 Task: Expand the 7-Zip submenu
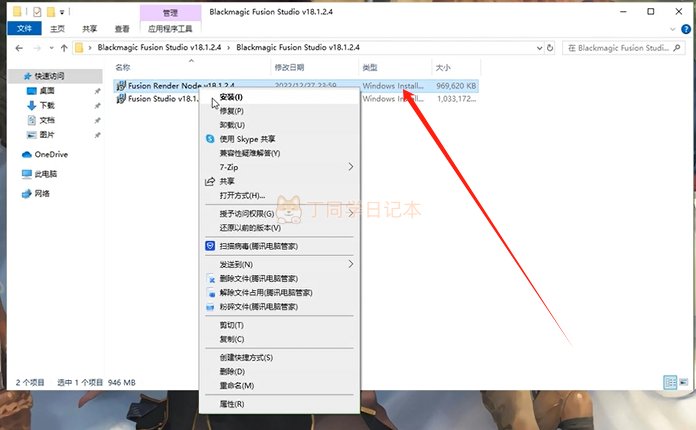(x=351, y=167)
